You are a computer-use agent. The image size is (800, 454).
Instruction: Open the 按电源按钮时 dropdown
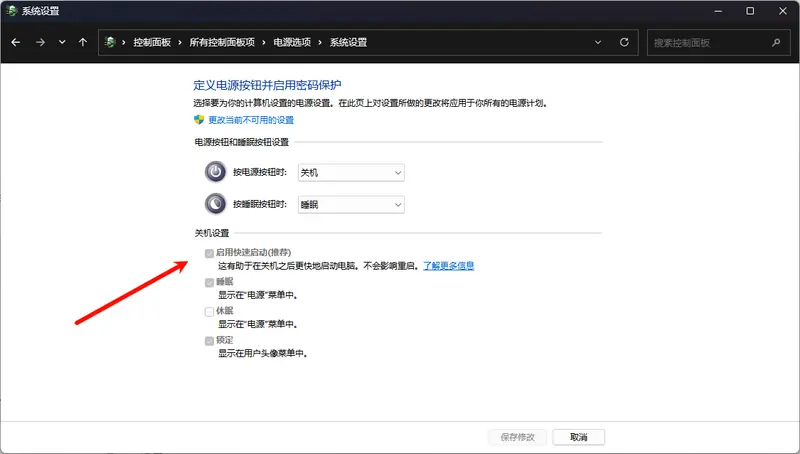pos(351,172)
